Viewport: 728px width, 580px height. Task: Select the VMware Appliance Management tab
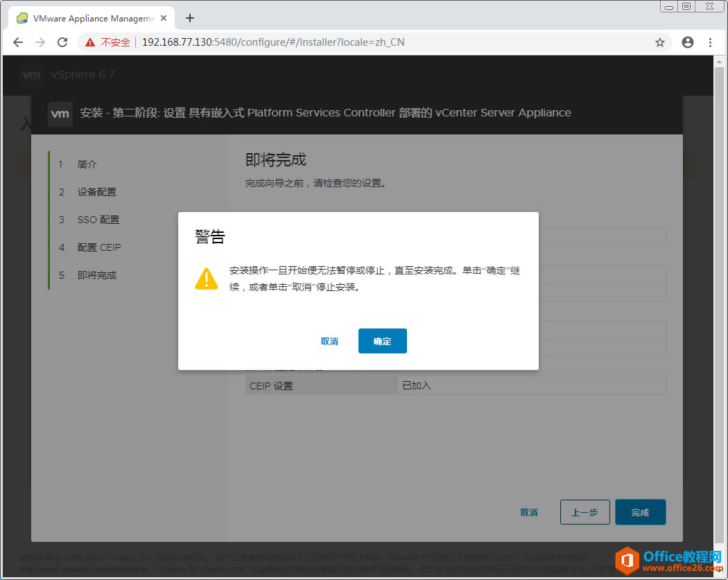[x=92, y=18]
